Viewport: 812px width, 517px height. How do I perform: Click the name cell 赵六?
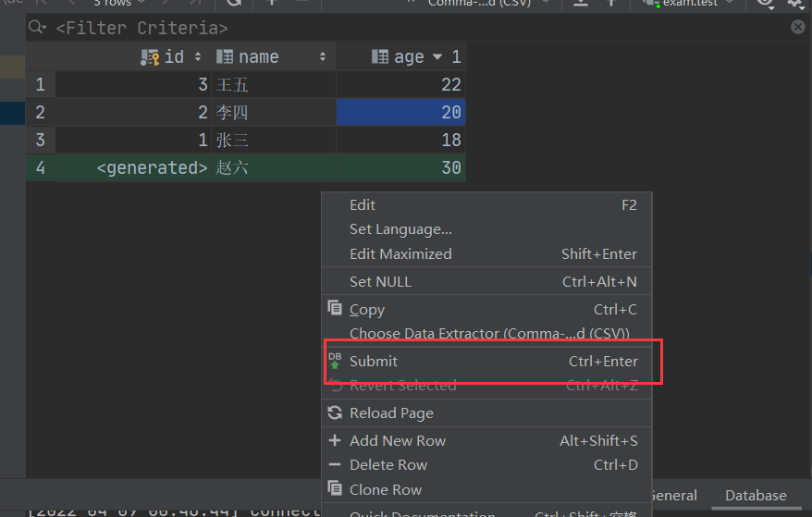[274, 167]
